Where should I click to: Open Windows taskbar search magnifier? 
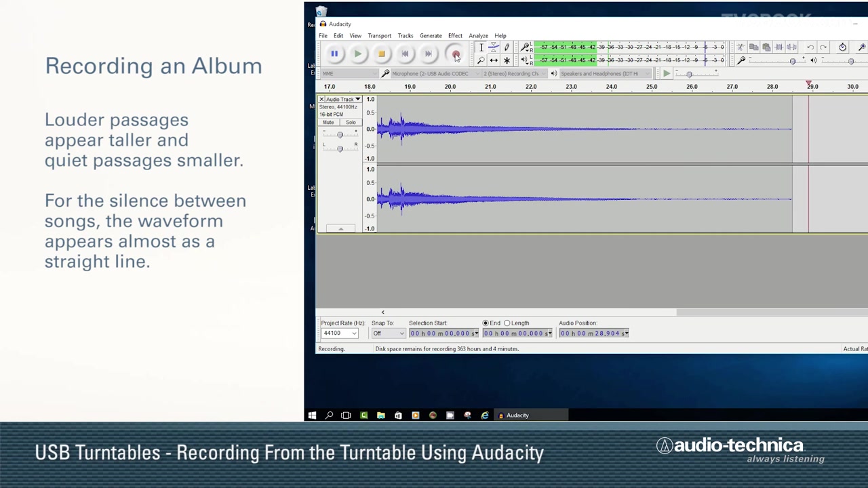(329, 415)
